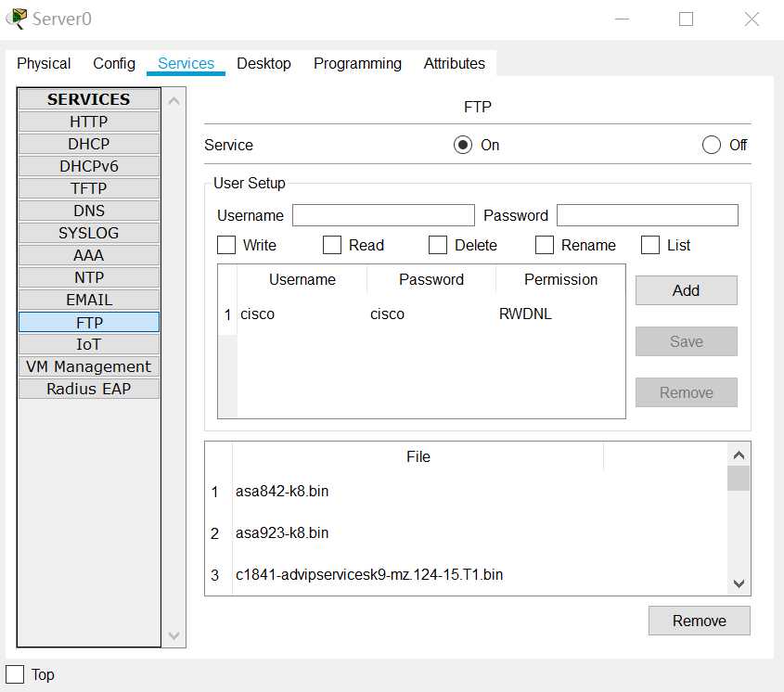This screenshot has height=692, width=784.
Task: Minimize the Server0 window
Action: (x=622, y=19)
